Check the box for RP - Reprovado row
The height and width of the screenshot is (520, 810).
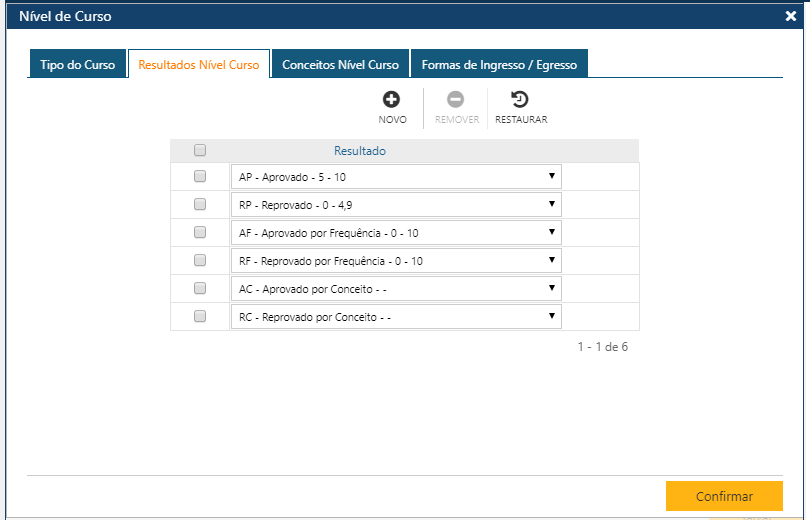200,204
